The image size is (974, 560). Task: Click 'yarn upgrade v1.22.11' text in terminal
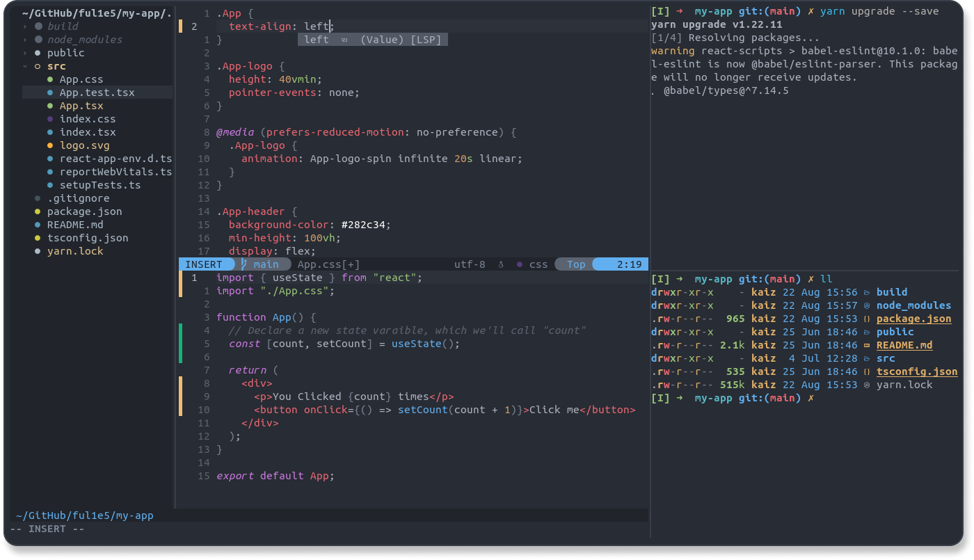pyautogui.click(x=717, y=24)
